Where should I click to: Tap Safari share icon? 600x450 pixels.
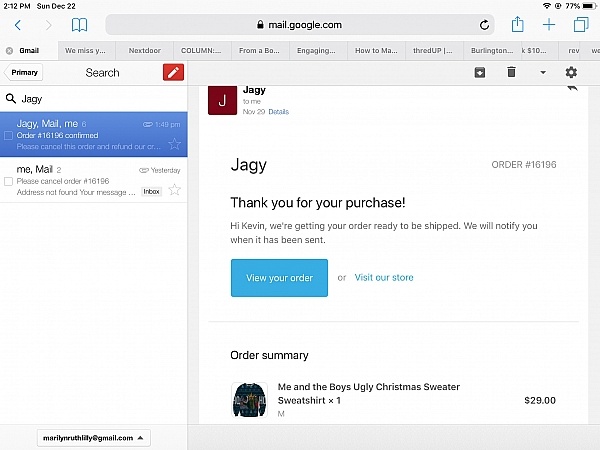(517, 24)
